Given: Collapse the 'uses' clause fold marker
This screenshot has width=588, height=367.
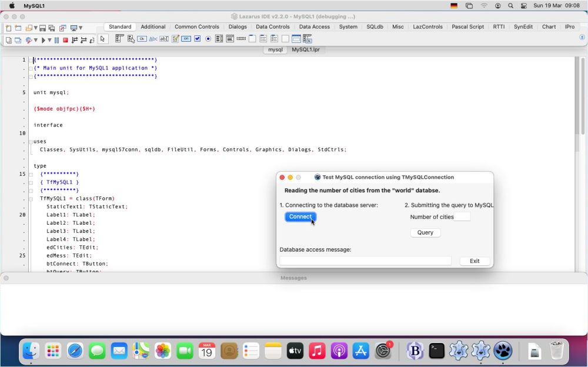Looking at the screenshot, I should pos(31,142).
